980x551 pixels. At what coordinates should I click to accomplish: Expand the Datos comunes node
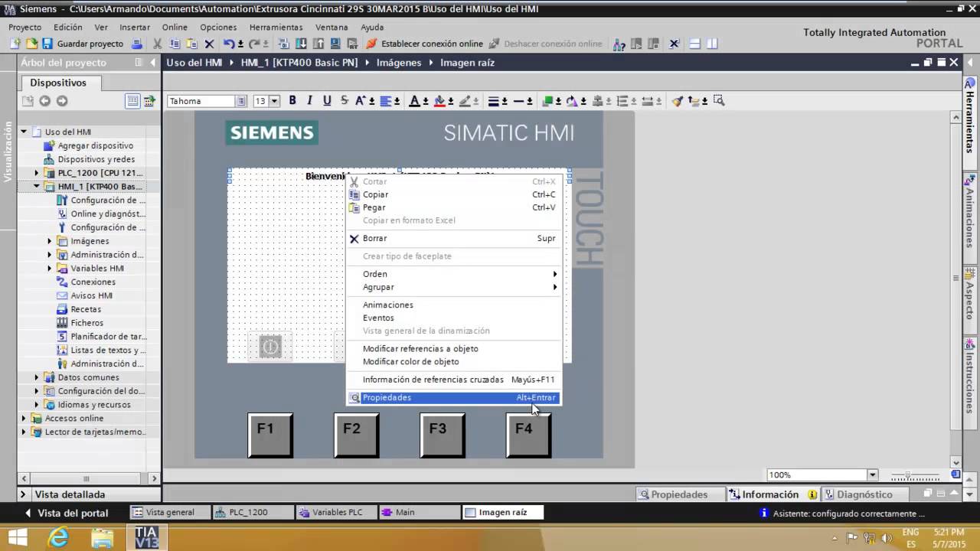[x=36, y=377]
